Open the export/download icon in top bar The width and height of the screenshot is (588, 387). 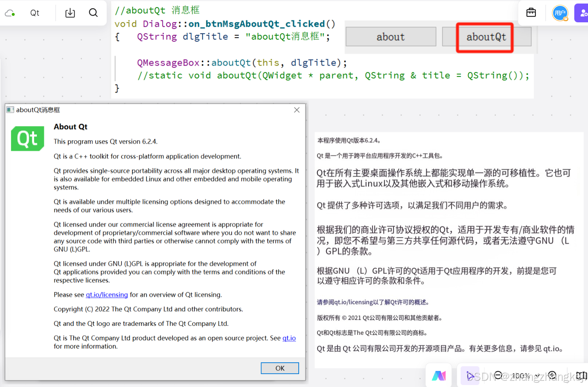point(70,13)
